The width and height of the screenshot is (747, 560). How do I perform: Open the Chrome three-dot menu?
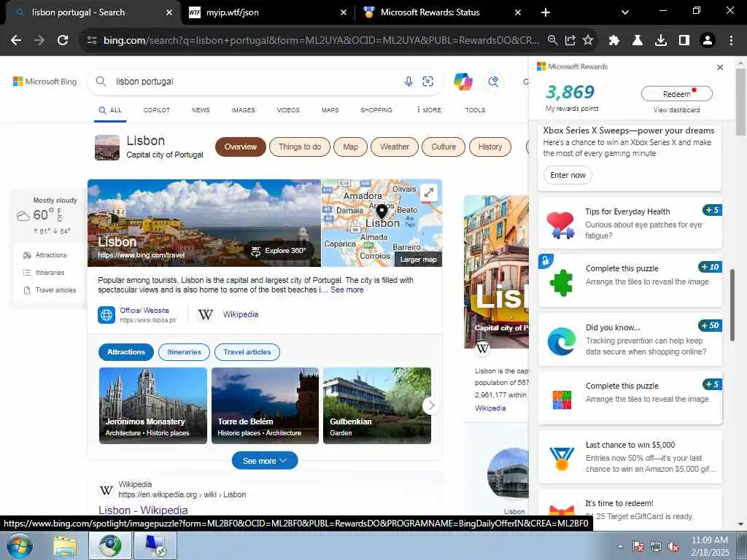tap(731, 41)
